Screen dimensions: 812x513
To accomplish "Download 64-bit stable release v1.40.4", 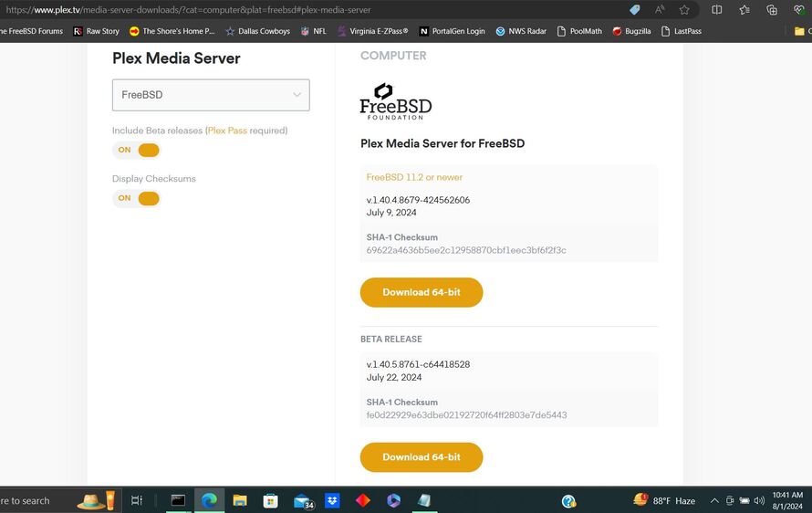I will (421, 292).
